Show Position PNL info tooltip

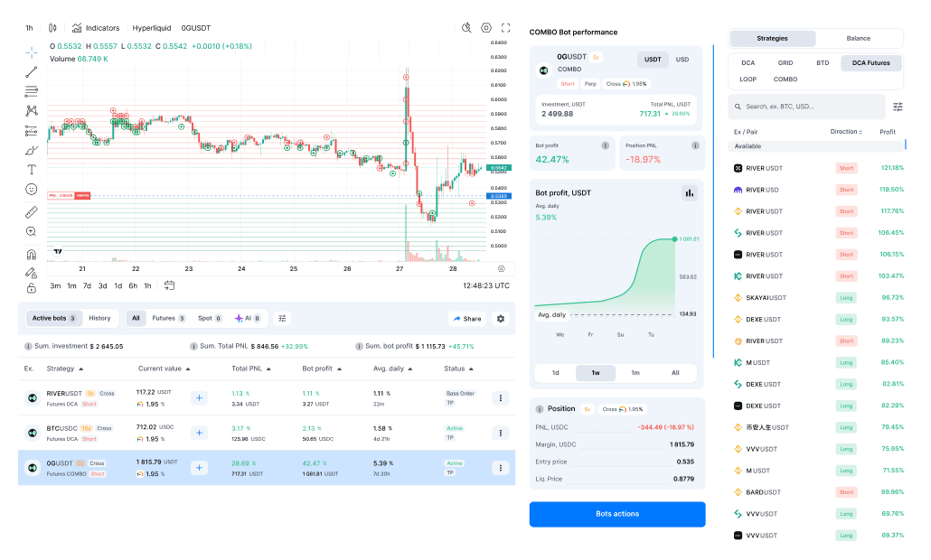695,145
